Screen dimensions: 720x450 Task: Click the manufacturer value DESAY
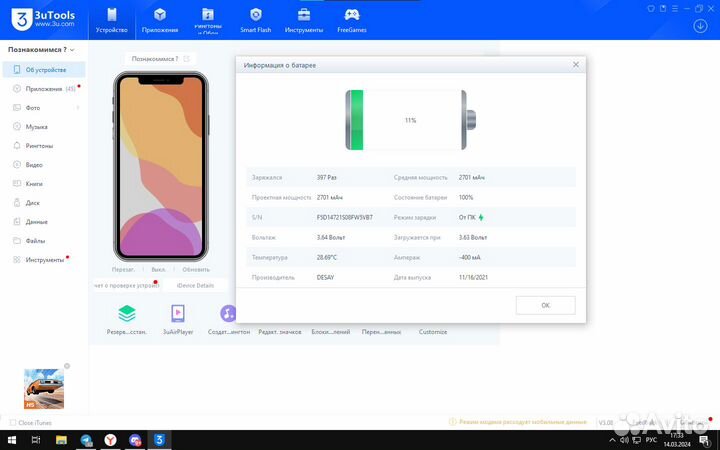click(325, 277)
